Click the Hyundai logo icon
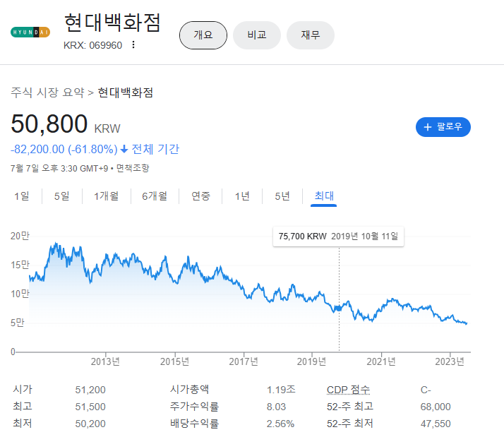 click(30, 32)
